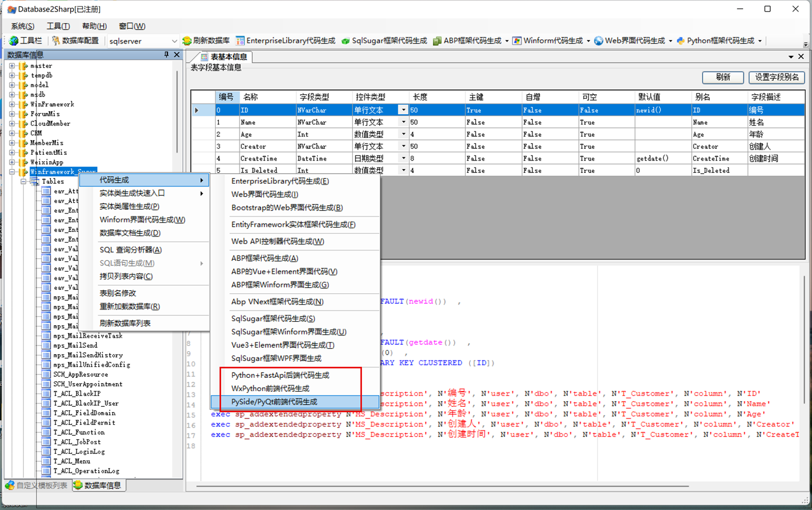The height and width of the screenshot is (510, 812).
Task: Open 控件类型 dropdown for Age row
Action: tap(403, 134)
